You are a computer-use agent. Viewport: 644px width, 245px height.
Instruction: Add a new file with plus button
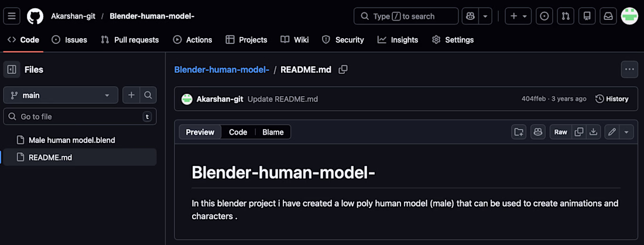[131, 95]
